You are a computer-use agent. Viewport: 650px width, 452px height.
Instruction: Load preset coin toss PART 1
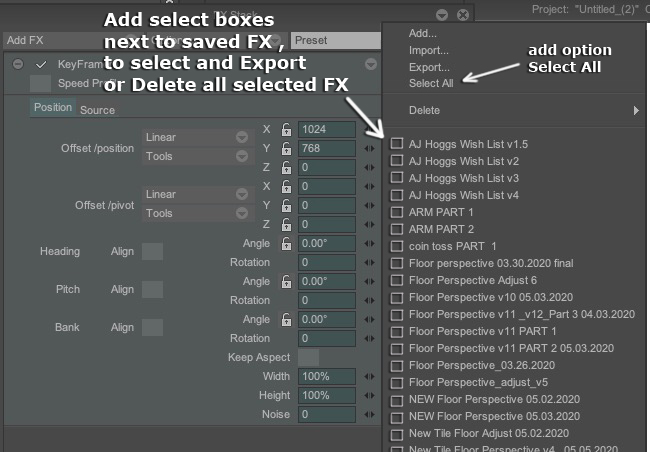tap(452, 246)
